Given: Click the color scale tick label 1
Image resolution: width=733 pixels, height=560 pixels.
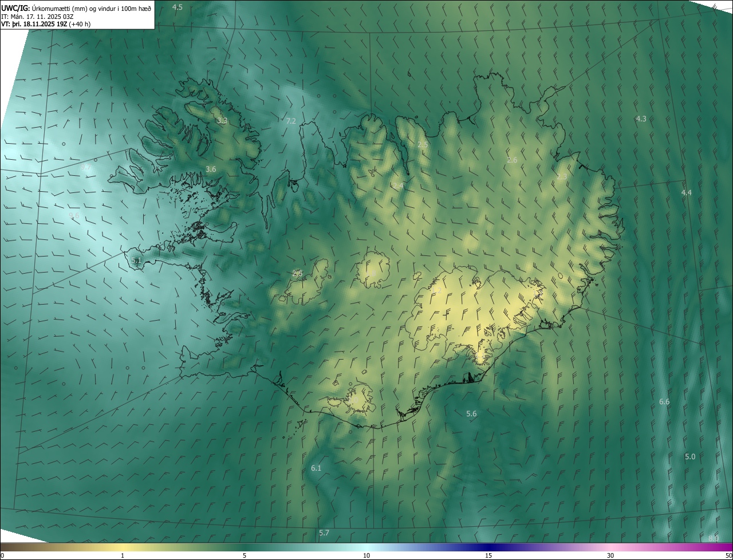Looking at the screenshot, I should [123, 555].
